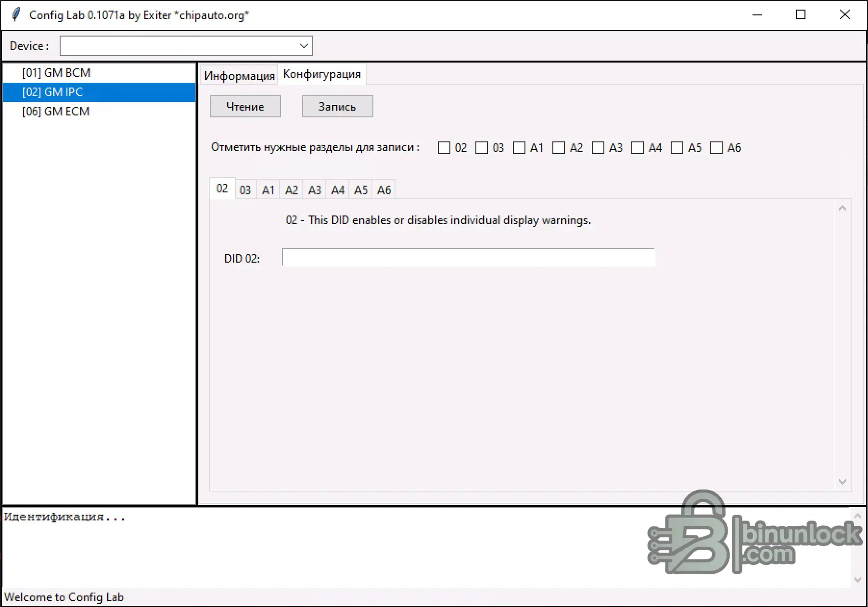
Task: Click the DID panel scroll up arrow
Action: (x=842, y=208)
